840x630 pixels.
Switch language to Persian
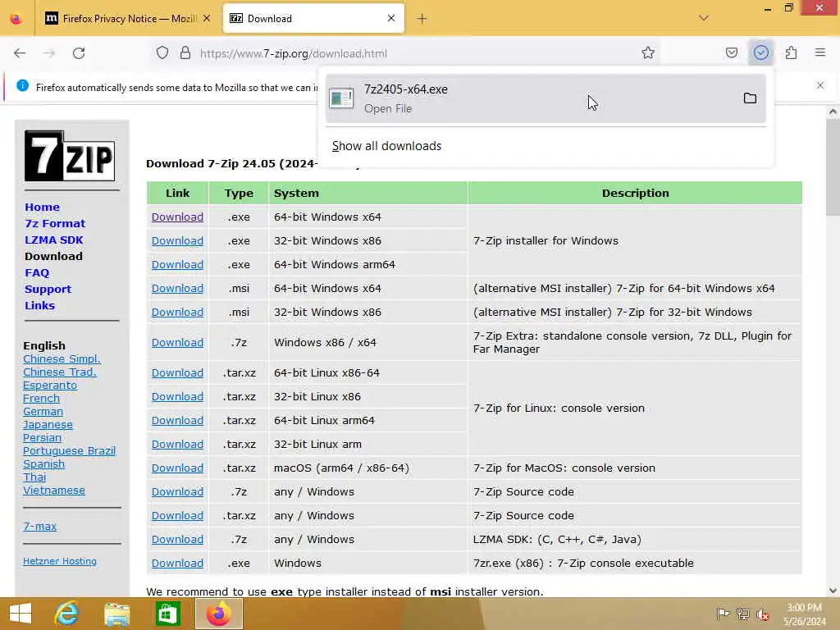43,438
